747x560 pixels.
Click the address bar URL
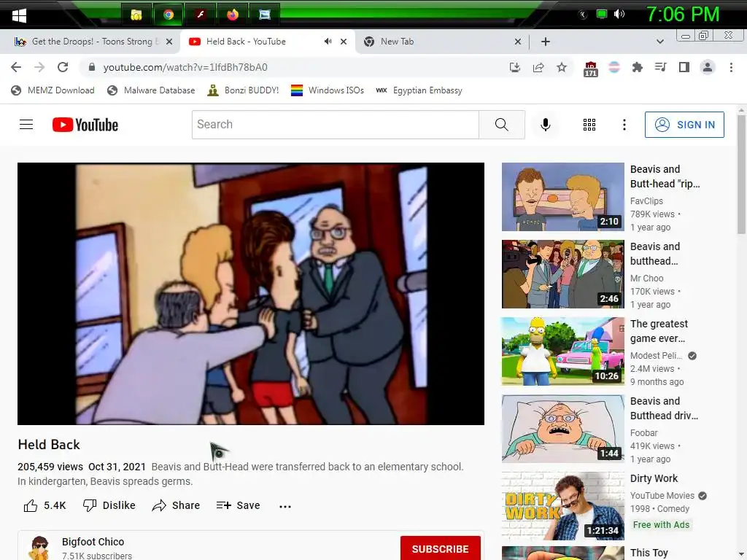(185, 67)
